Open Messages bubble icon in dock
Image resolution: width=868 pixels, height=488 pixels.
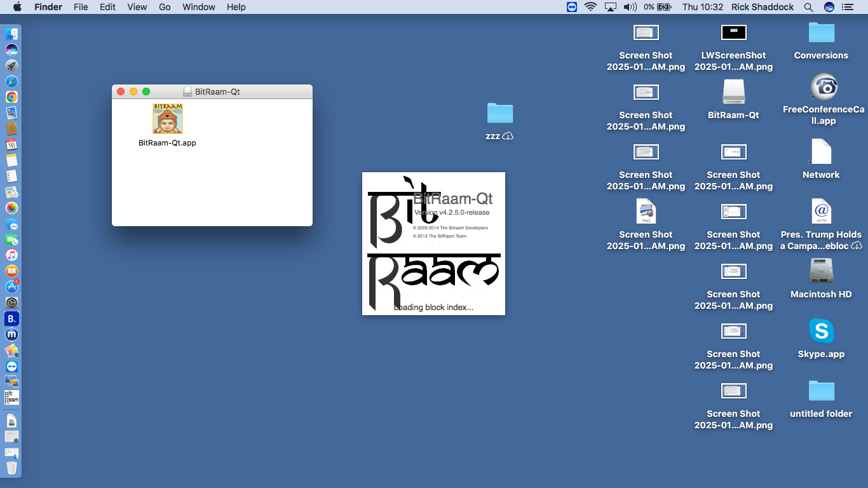point(11,224)
